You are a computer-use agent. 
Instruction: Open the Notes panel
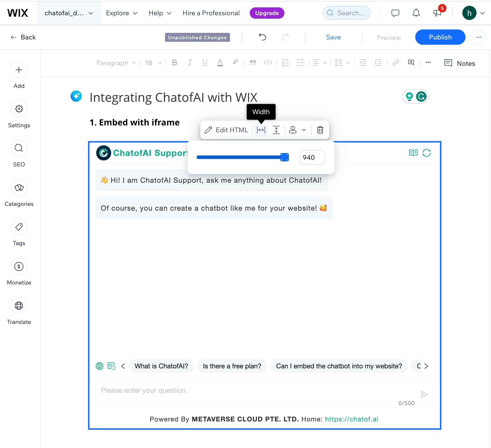click(x=459, y=63)
